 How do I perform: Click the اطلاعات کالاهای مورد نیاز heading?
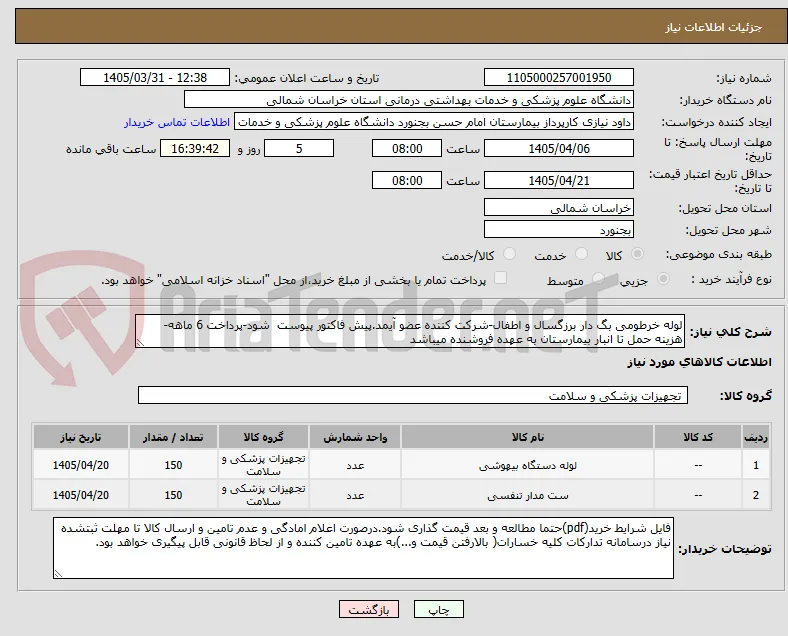[699, 362]
